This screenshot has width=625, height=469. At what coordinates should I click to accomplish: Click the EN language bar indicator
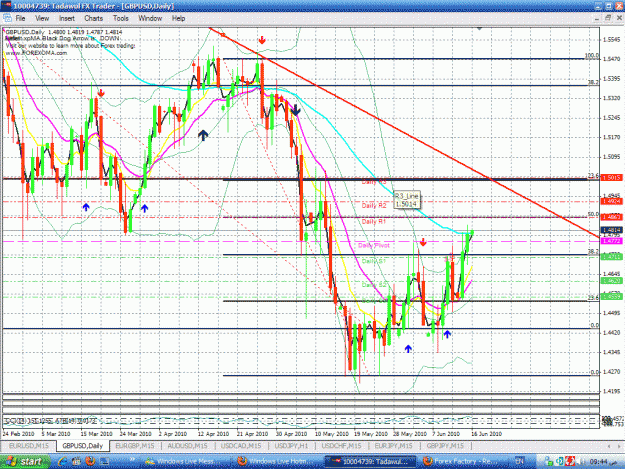[x=519, y=461]
